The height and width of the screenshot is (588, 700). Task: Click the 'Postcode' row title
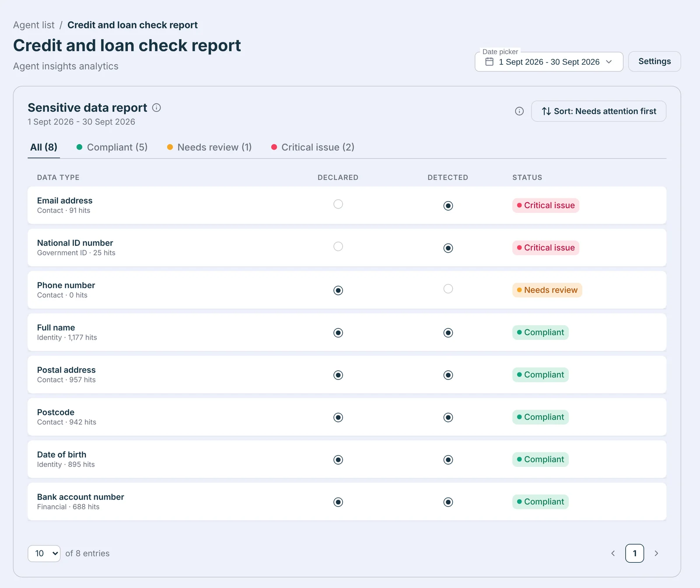(56, 412)
